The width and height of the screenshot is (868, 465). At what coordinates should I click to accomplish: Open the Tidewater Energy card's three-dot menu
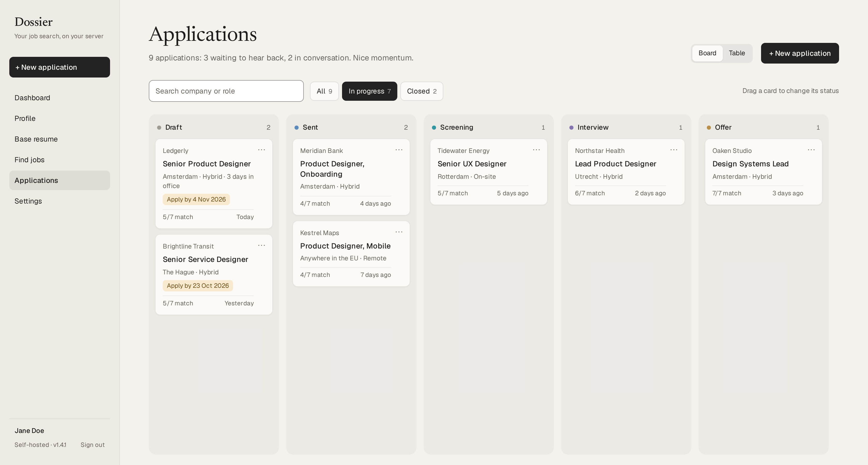537,150
